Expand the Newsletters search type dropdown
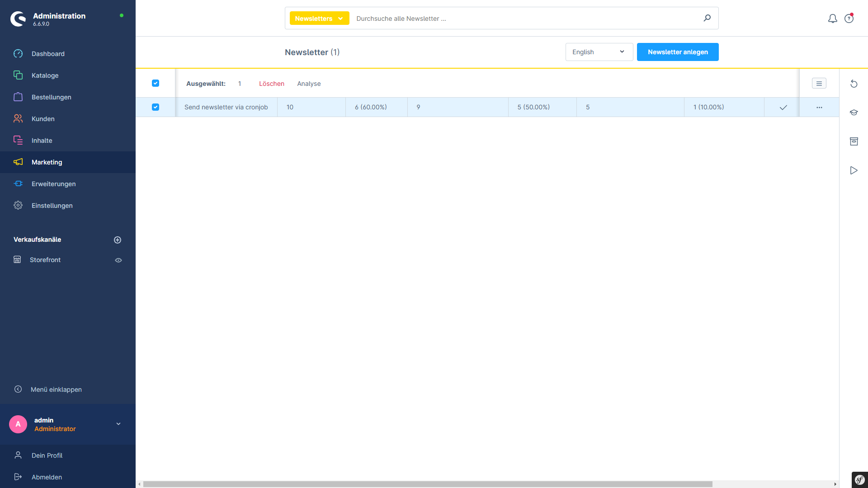The width and height of the screenshot is (868, 488). point(319,19)
